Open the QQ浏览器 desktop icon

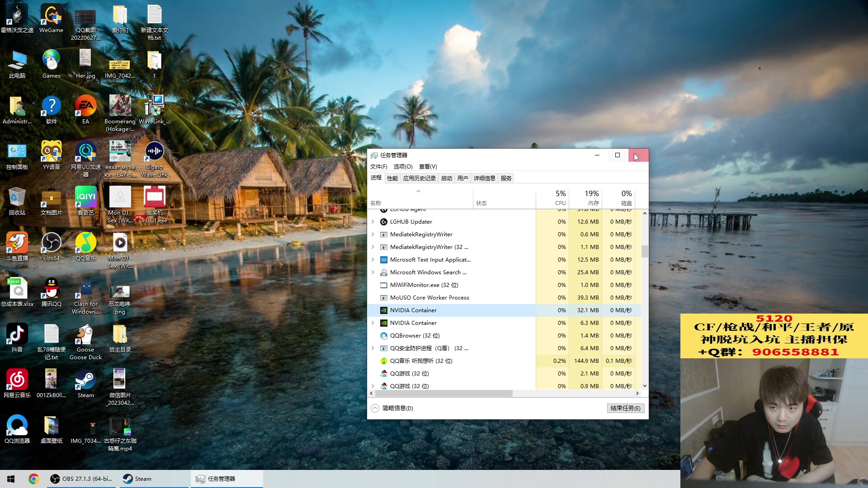click(x=17, y=429)
